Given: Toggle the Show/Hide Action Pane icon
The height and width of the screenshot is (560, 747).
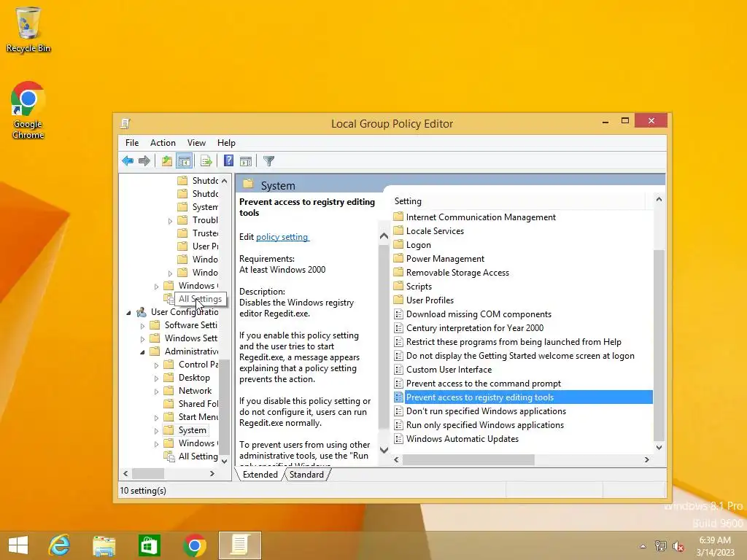Looking at the screenshot, I should point(246,161).
